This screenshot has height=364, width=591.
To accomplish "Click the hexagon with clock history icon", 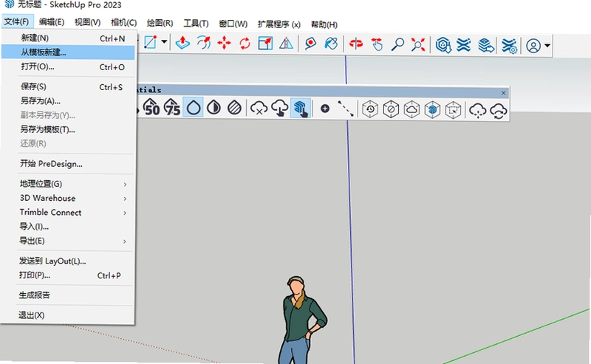I will point(370,109).
